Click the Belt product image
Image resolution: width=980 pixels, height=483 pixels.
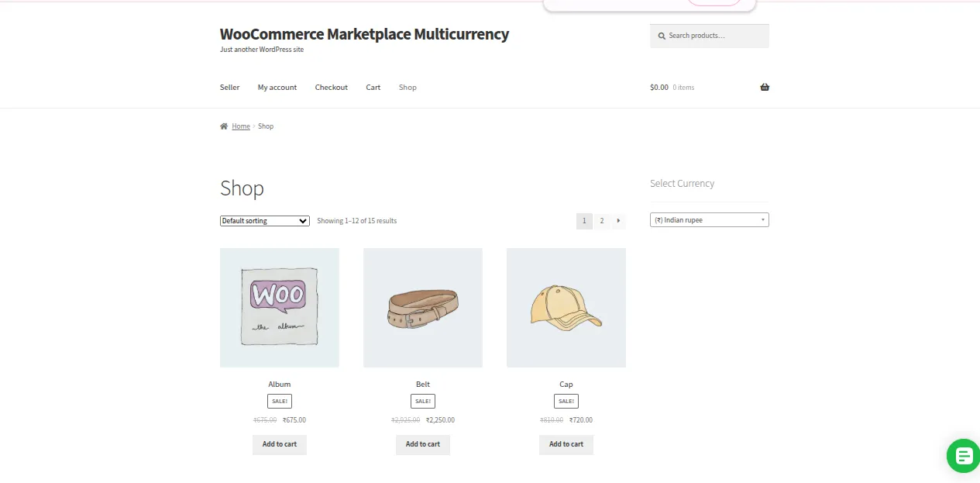coord(423,308)
